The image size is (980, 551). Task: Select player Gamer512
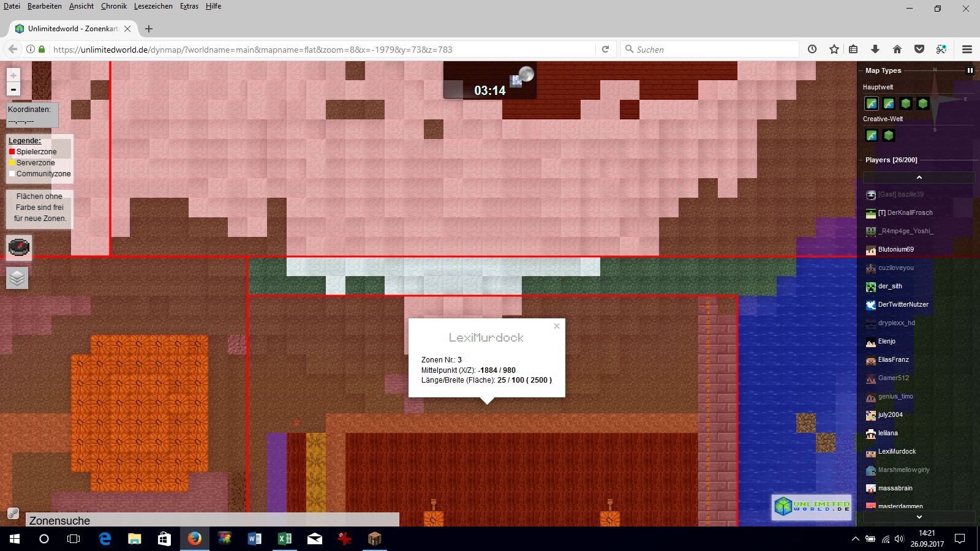pos(893,378)
